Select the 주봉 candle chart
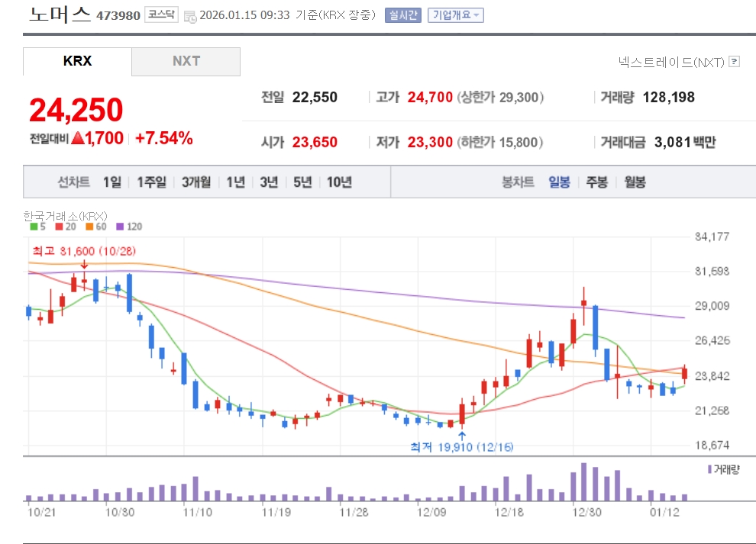Image resolution: width=756 pixels, height=544 pixels. (597, 182)
